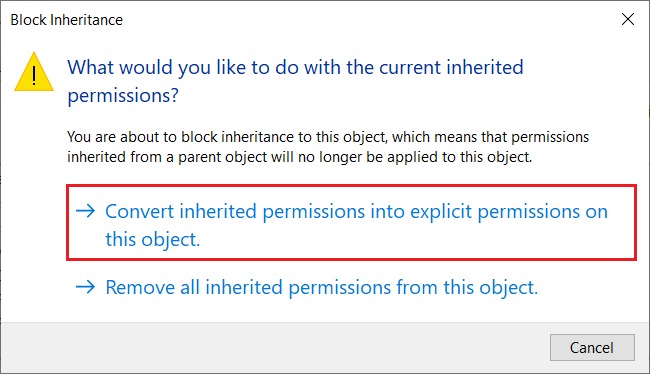Click the empty title bar space beside Block Inheritance

click(x=369, y=19)
